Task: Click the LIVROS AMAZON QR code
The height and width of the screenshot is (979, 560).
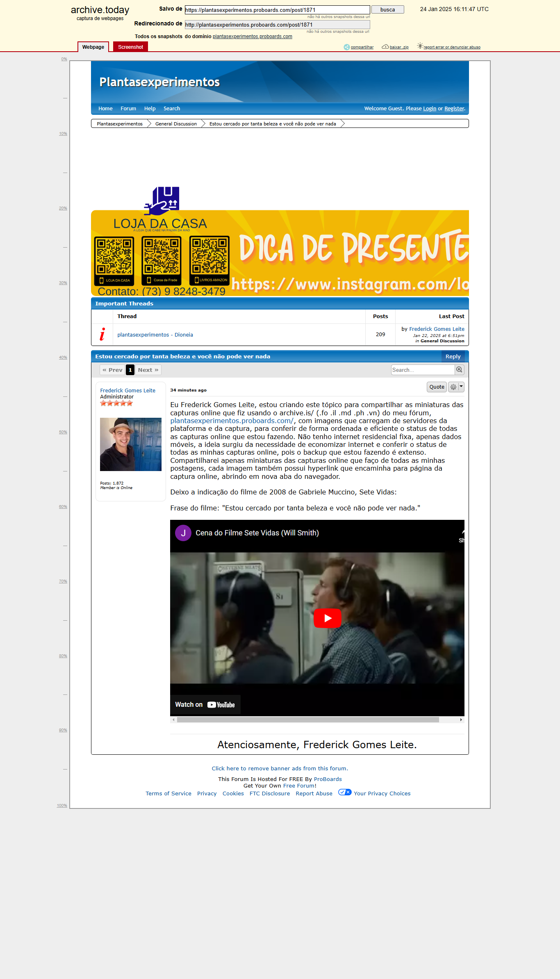Action: [x=209, y=261]
